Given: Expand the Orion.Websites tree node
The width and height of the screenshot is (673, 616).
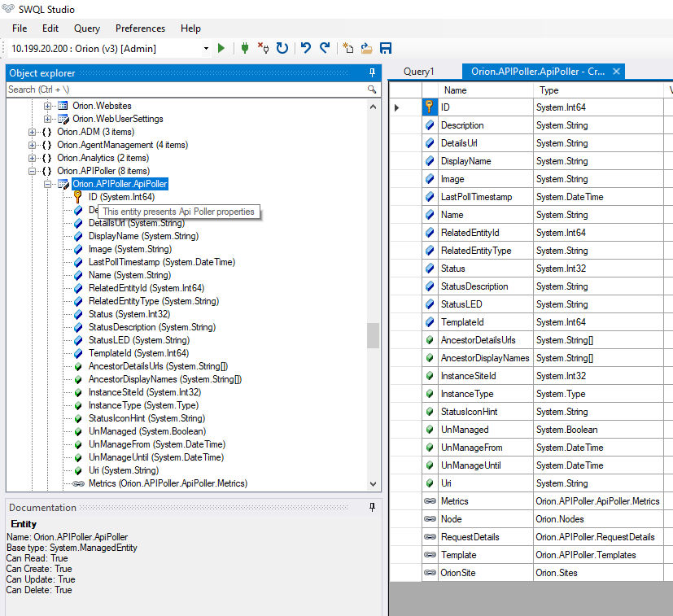Looking at the screenshot, I should pos(47,106).
